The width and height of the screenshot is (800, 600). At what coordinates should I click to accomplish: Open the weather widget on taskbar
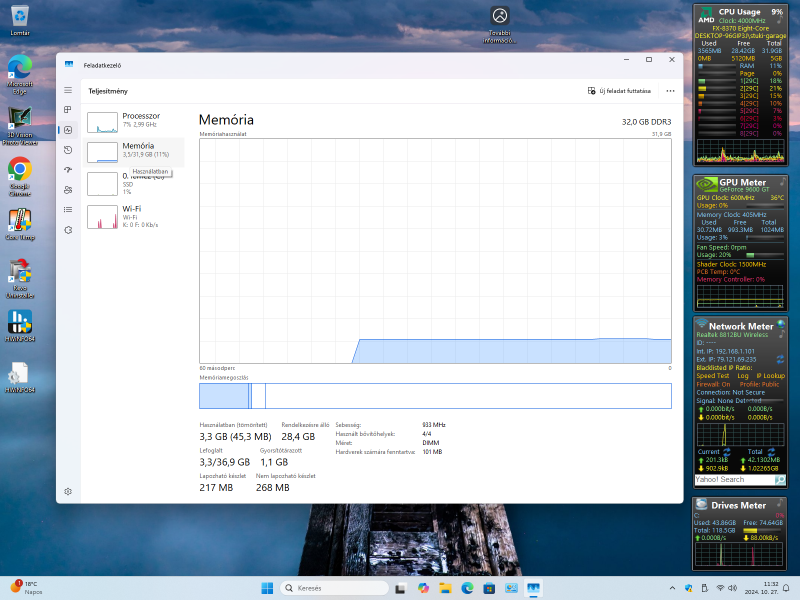click(27, 588)
